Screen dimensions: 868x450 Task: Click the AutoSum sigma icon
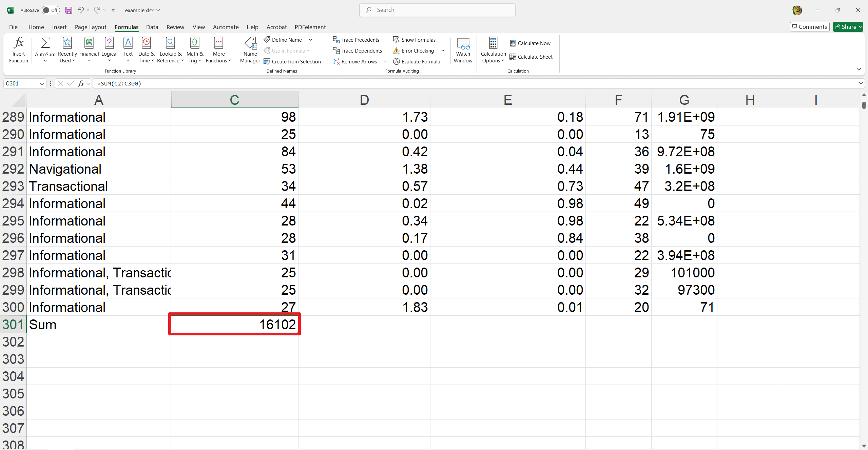coord(45,43)
